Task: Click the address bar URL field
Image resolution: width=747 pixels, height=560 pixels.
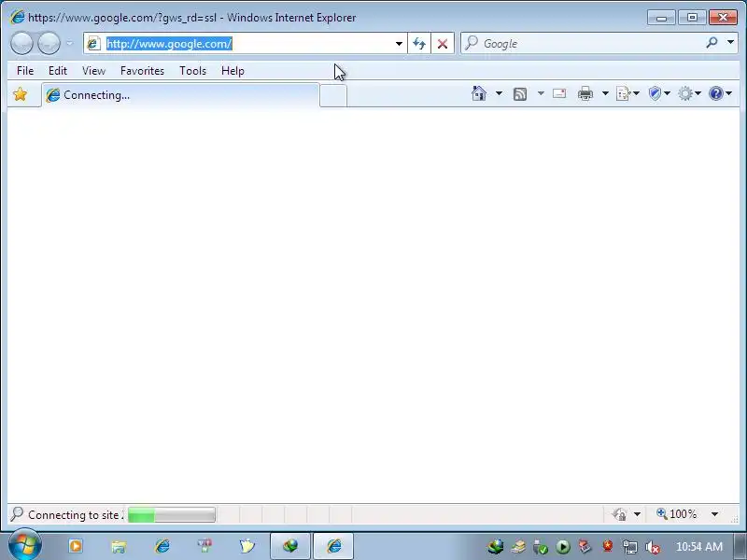Action: (x=245, y=43)
